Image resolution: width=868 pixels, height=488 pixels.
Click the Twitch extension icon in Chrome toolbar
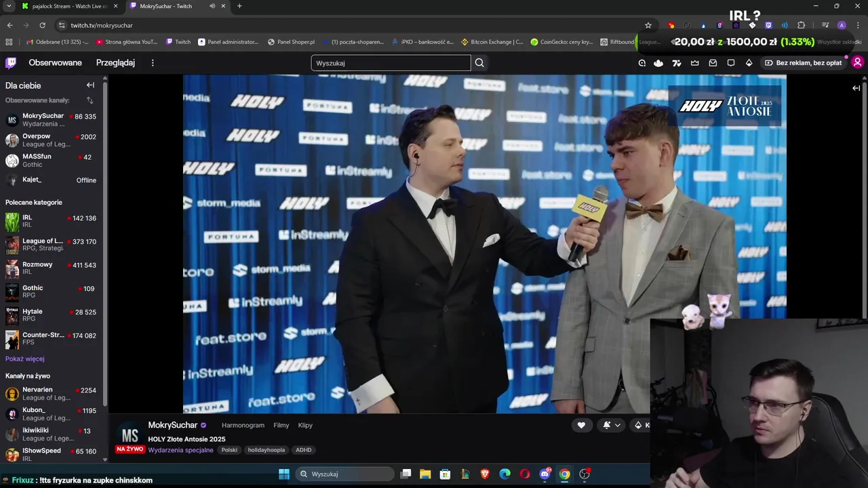point(768,25)
